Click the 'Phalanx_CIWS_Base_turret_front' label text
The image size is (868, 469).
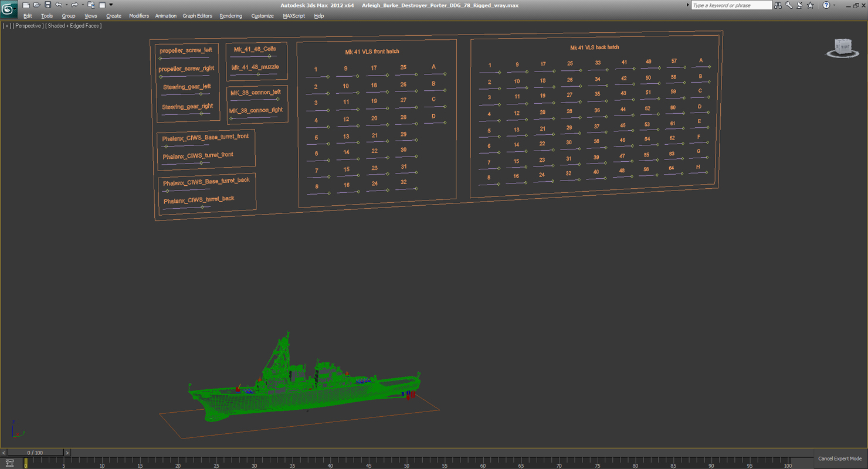pyautogui.click(x=205, y=137)
